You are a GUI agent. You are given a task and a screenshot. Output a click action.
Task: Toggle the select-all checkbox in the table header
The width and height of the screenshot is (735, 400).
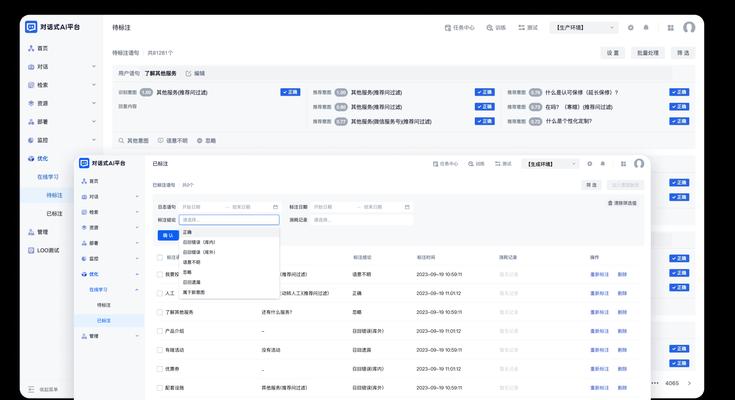(160, 257)
